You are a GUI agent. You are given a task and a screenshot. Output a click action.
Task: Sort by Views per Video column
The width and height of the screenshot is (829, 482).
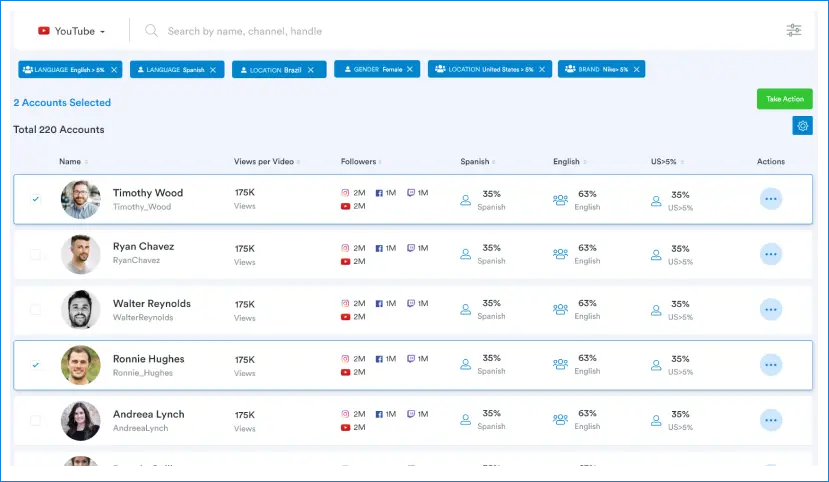click(x=266, y=162)
